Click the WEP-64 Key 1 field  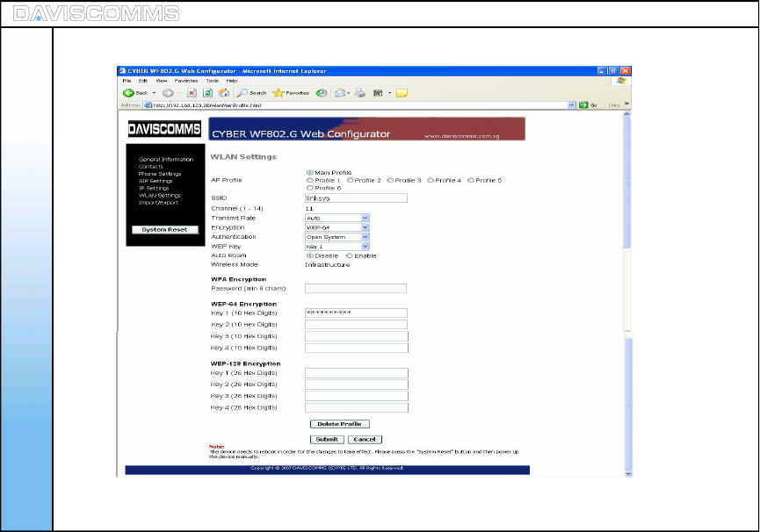(356, 313)
